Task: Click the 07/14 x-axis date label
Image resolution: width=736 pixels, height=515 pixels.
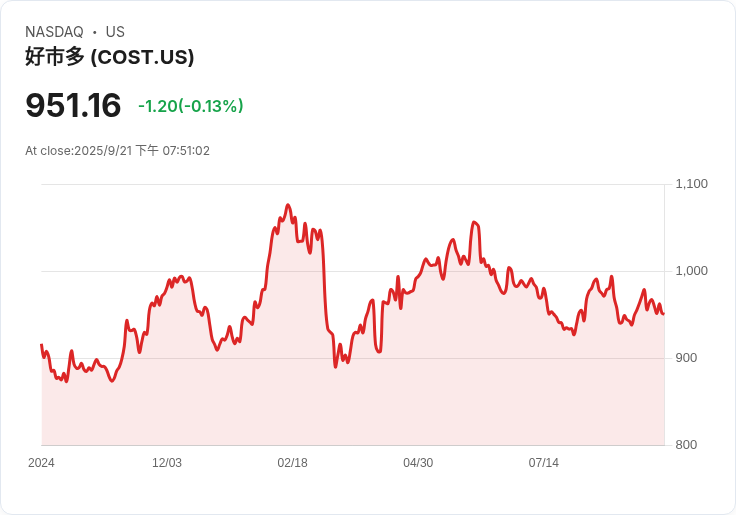Action: (x=543, y=463)
